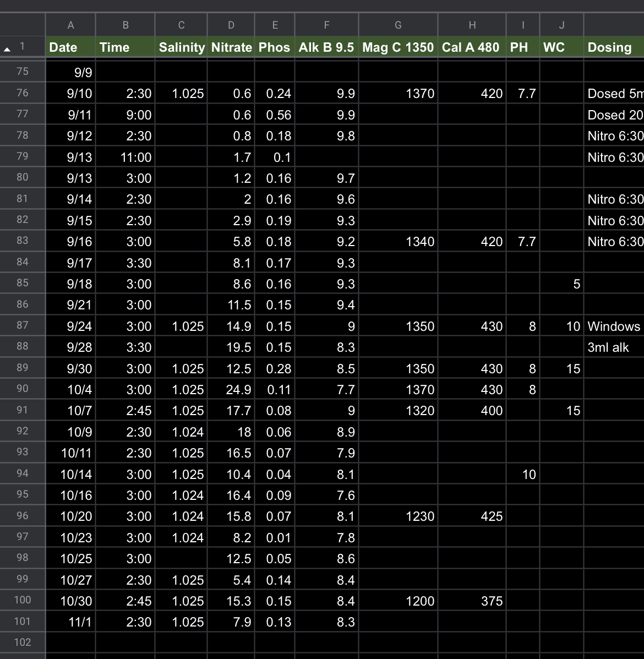Select column G by its header letter
This screenshot has width=644, height=659.
coord(399,25)
